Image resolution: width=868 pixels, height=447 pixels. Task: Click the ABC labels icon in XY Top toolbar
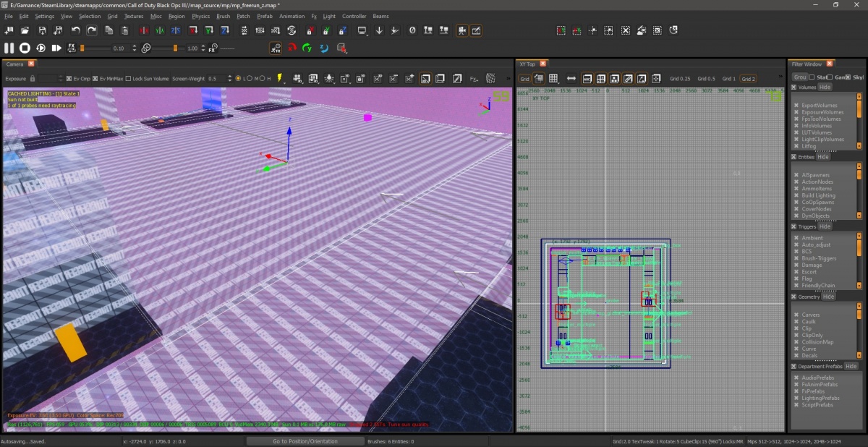587,78
